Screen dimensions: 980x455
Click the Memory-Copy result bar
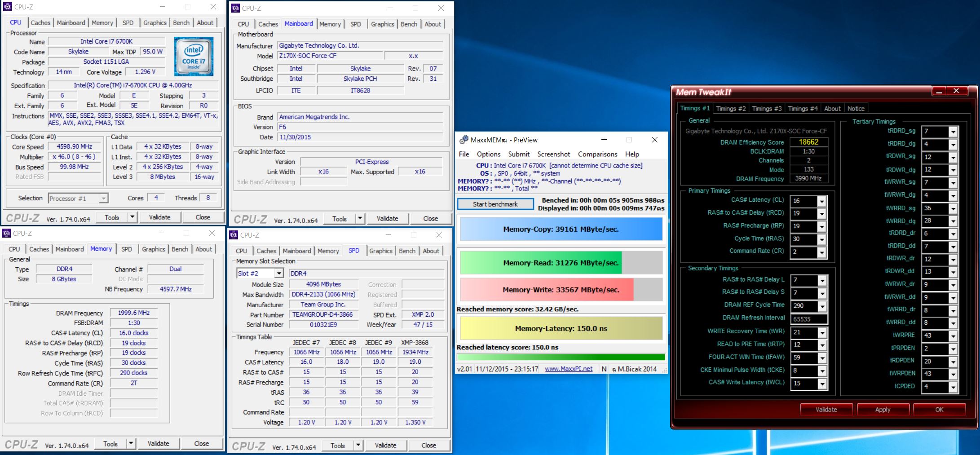pos(561,229)
